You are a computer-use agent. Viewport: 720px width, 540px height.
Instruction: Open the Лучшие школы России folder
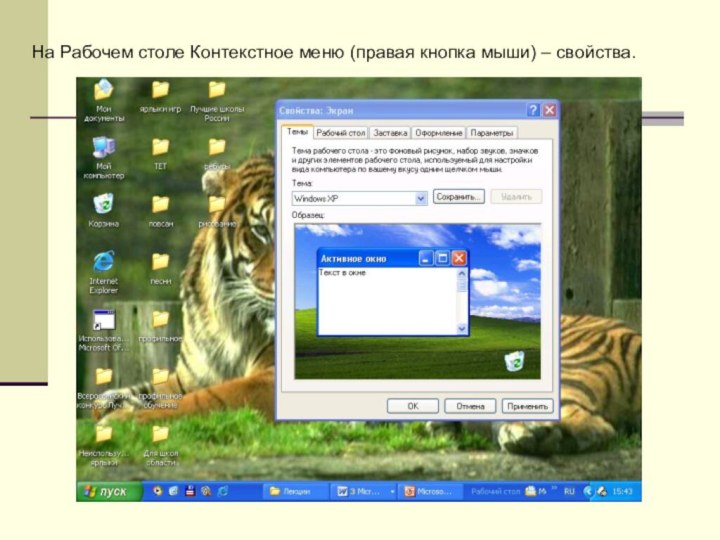216,92
